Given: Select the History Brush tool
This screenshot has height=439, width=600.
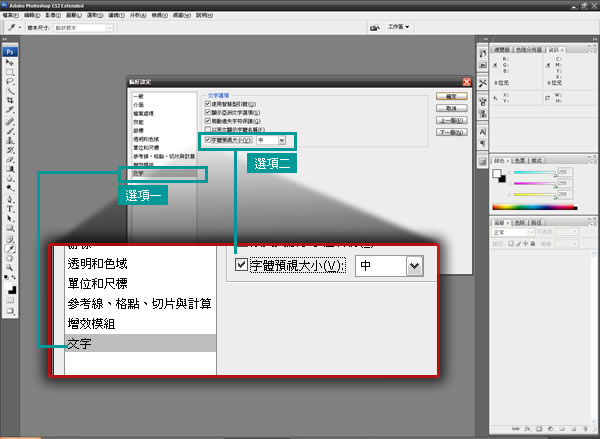Looking at the screenshot, I should [10, 150].
